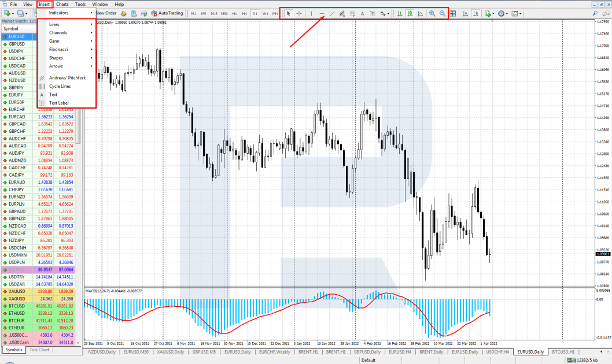Open the arrows objects dropdown in toolbar
This screenshot has width=612, height=364.
pyautogui.click(x=385, y=14)
